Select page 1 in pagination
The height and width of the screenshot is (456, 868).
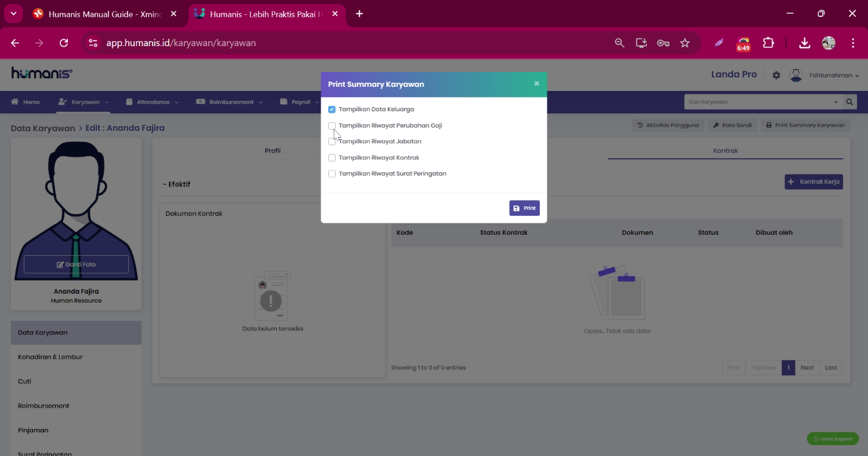click(788, 368)
